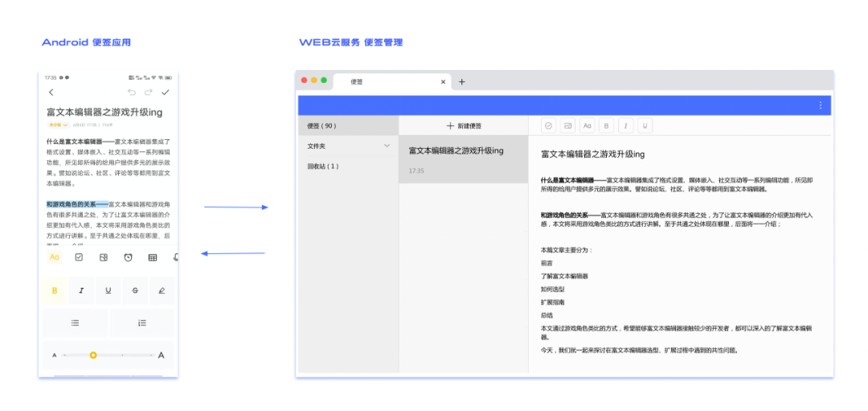868x411 pixels.
Task: Click the web toolbar insert image icon
Action: (567, 126)
